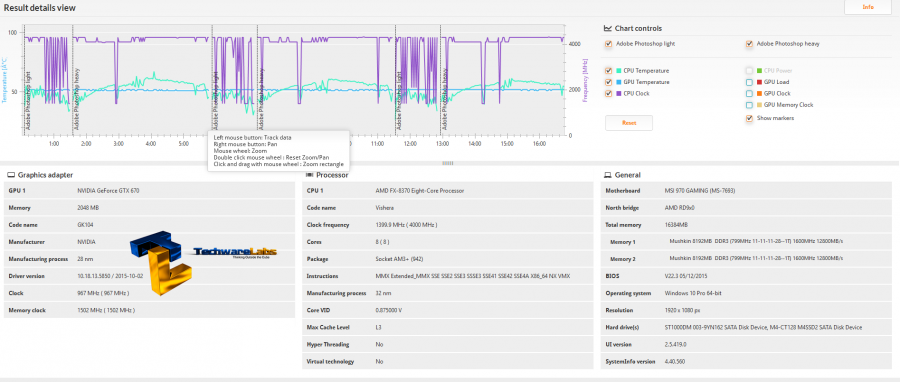Click the teal CPU Temperature color swatch
Screen dimensions: 900x382
[x=619, y=71]
